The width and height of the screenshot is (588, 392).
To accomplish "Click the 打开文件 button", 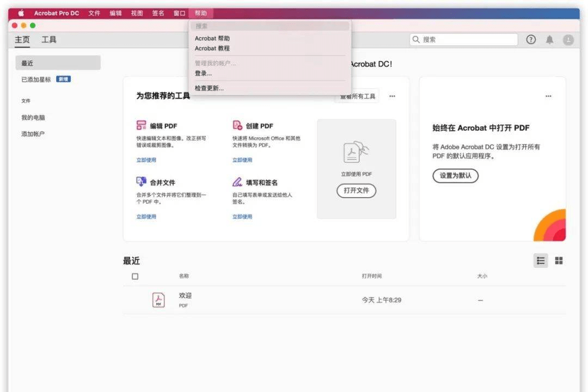I will (x=356, y=191).
